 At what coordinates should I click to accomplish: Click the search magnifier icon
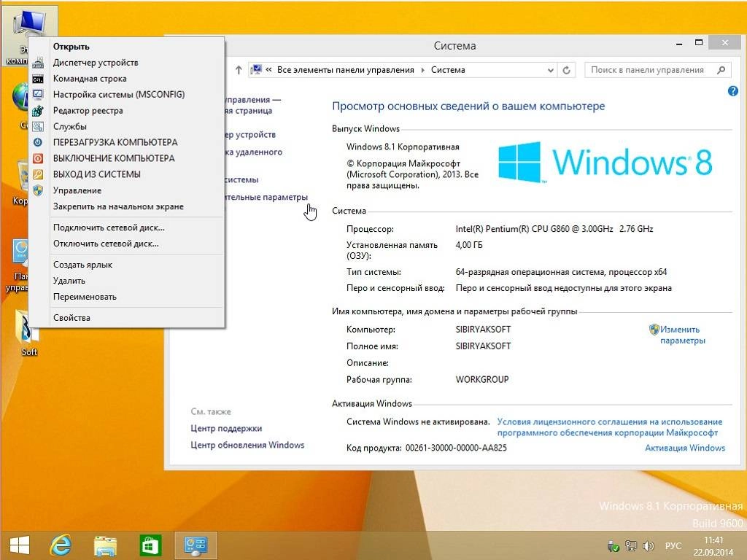[x=721, y=70]
